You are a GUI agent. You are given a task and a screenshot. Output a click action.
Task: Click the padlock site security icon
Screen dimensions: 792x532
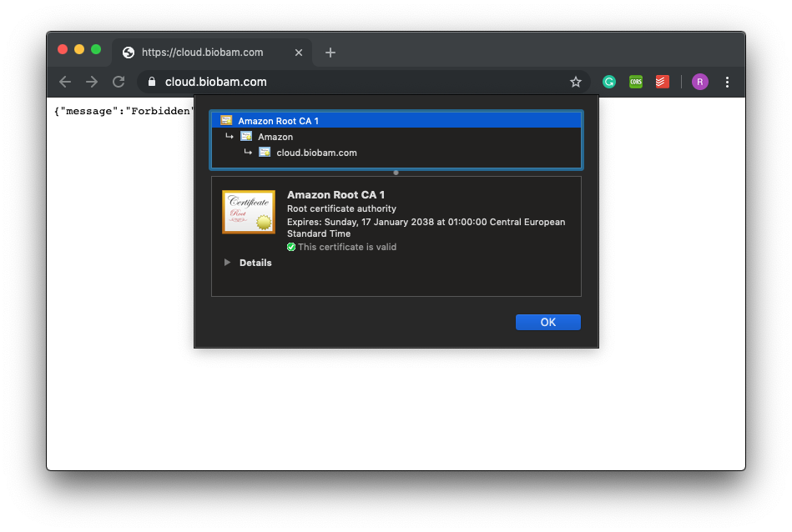[152, 82]
